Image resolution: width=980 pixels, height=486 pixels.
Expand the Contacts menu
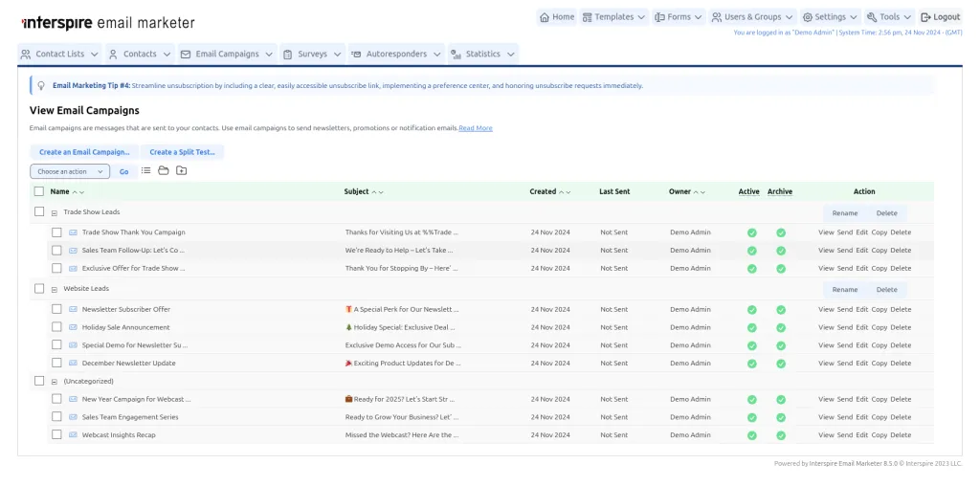[140, 54]
